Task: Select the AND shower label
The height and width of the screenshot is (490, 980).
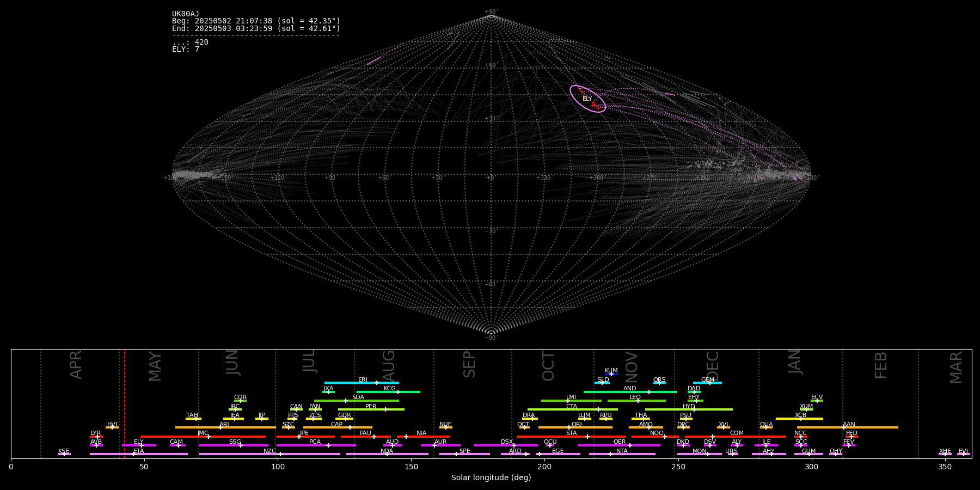Action: pyautogui.click(x=630, y=388)
